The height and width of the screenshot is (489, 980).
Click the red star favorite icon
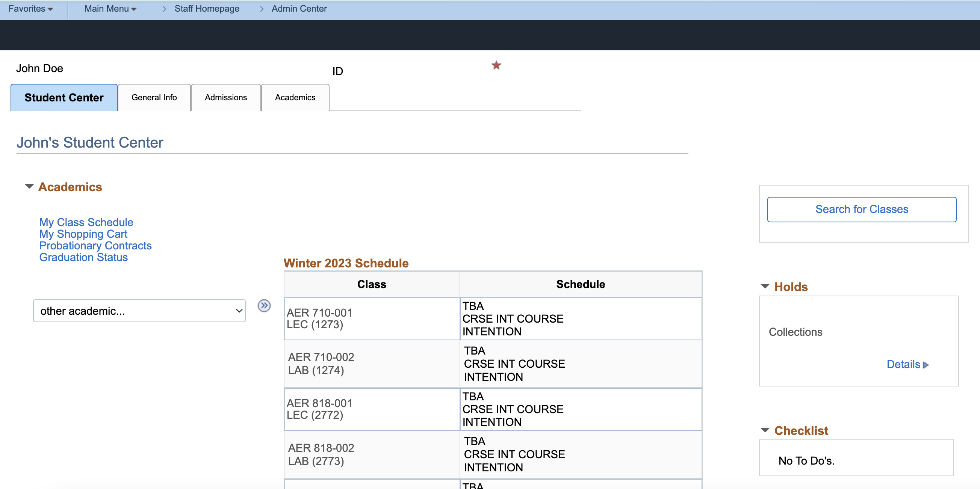(496, 65)
